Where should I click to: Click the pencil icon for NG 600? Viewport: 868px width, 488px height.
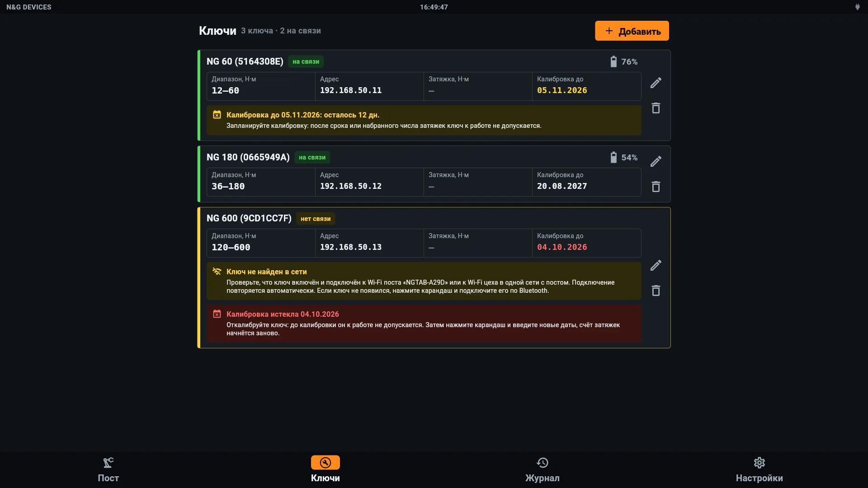pos(656,265)
